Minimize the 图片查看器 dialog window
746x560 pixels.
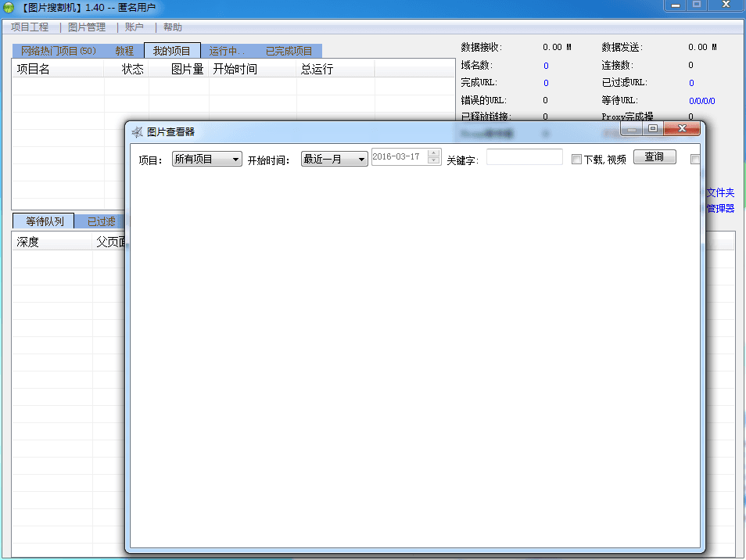click(632, 128)
